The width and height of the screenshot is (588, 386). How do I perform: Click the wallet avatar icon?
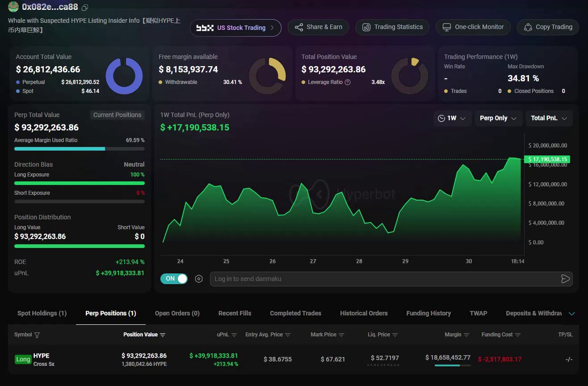pos(13,7)
